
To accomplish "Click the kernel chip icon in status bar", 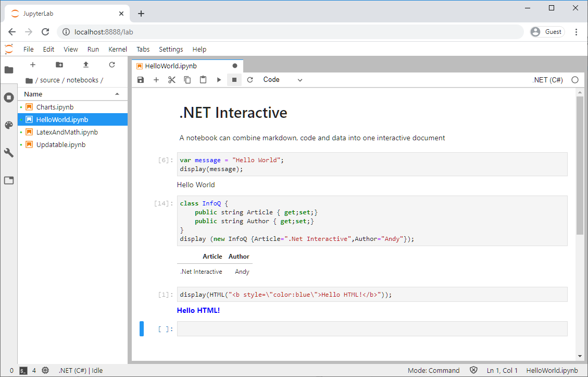I will [45, 371].
